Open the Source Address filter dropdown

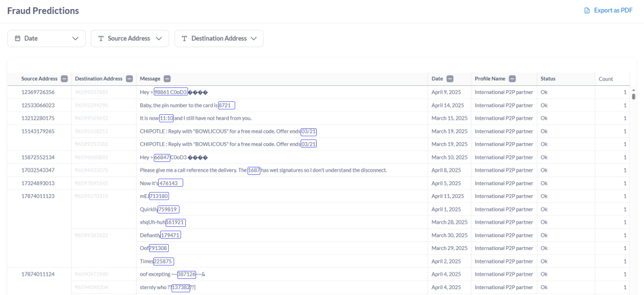(159, 39)
